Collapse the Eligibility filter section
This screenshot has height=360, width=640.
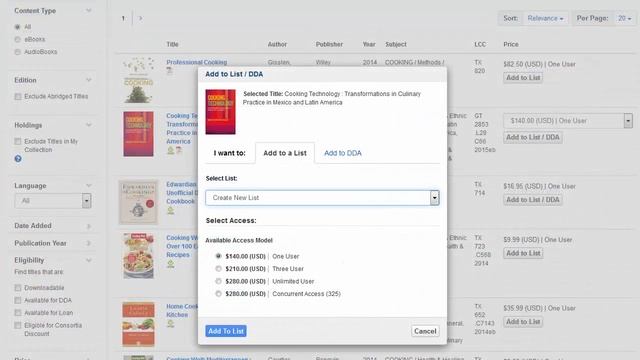[89, 260]
